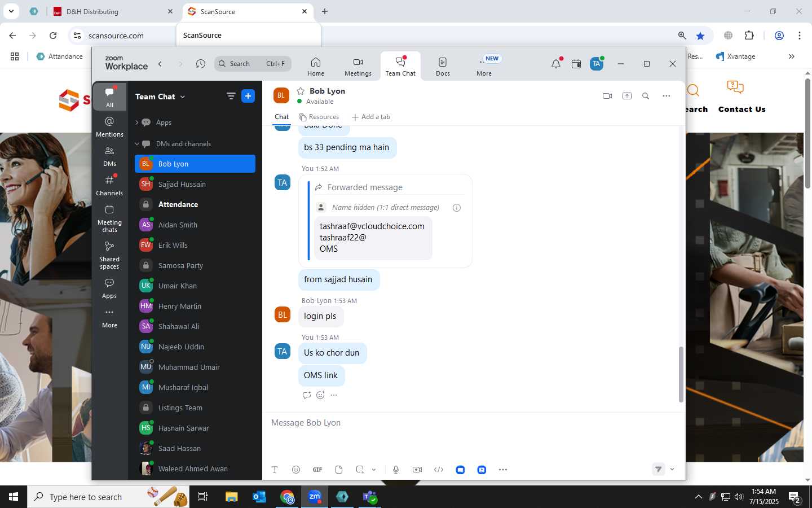
Task: Search within the Bob Lyon chat
Action: 646,96
